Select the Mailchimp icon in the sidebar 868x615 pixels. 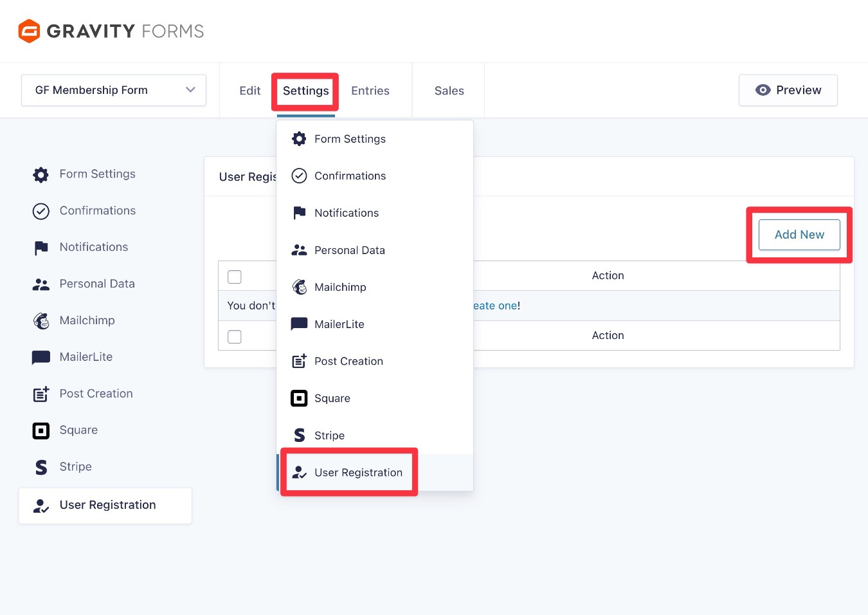(41, 320)
